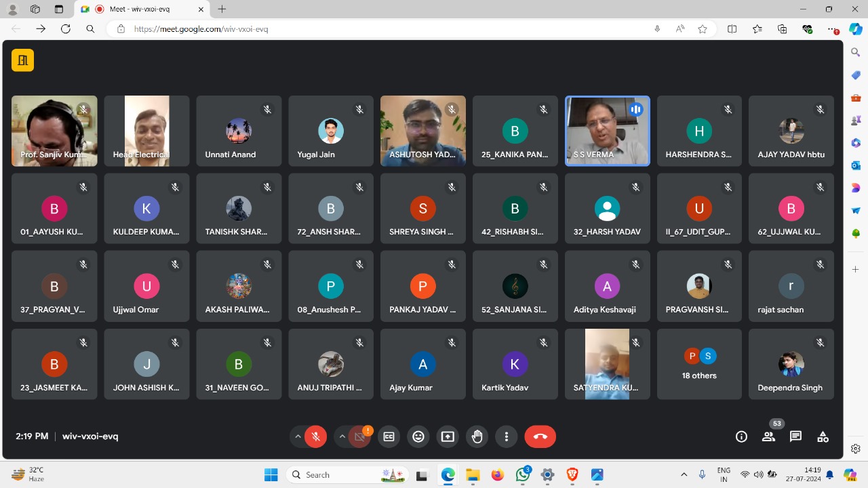Turn on closed captions

[389, 437]
